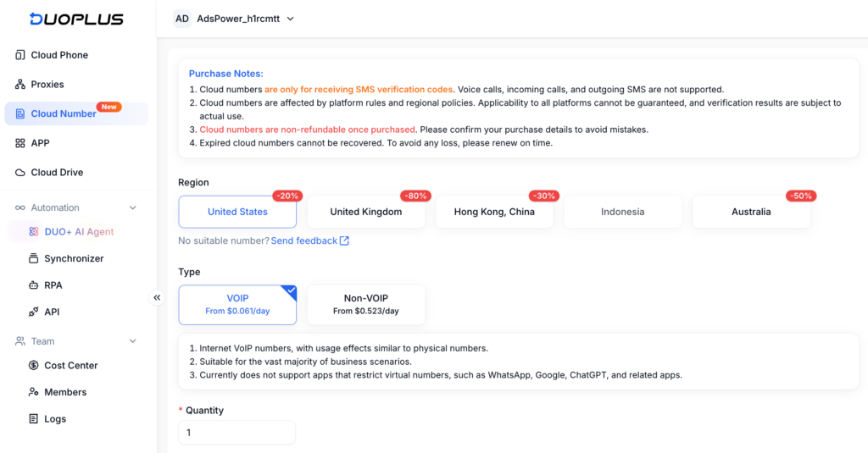Focus the Quantity input field

pos(237,433)
